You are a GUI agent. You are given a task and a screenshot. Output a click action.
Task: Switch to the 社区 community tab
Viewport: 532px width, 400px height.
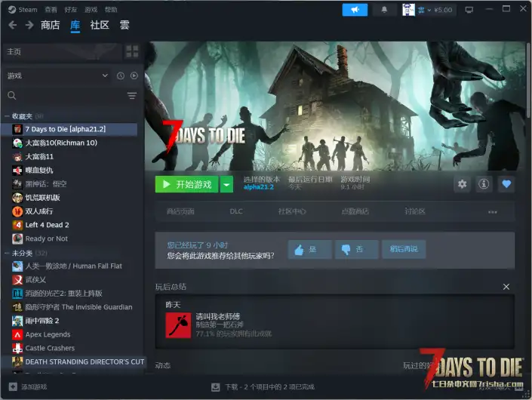(x=100, y=25)
